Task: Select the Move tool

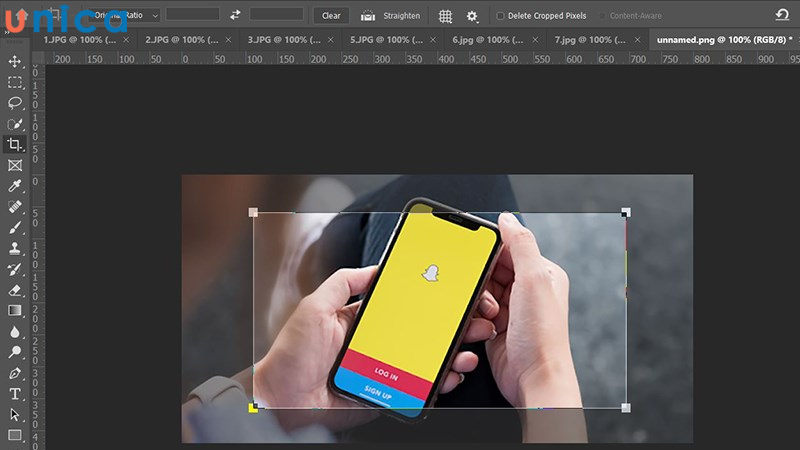Action: [x=14, y=61]
